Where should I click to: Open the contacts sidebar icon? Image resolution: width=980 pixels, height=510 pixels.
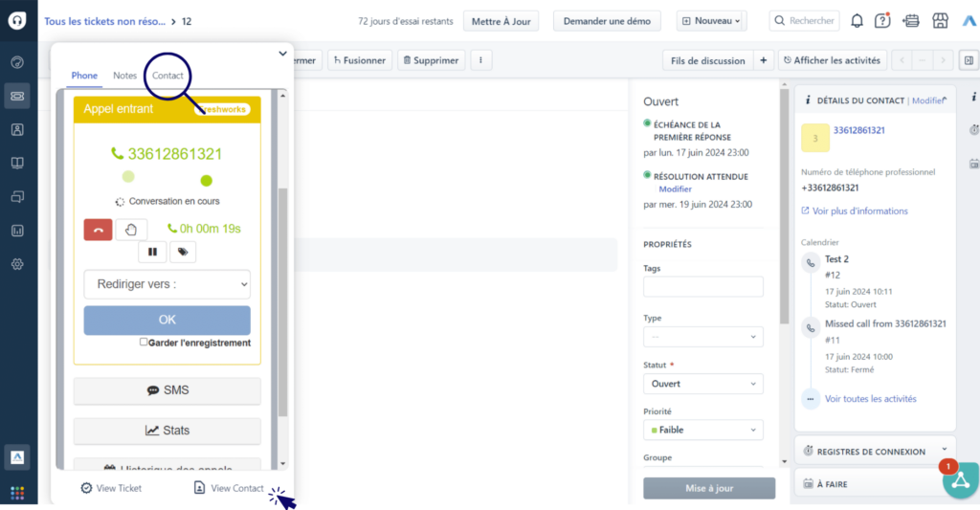click(x=17, y=129)
